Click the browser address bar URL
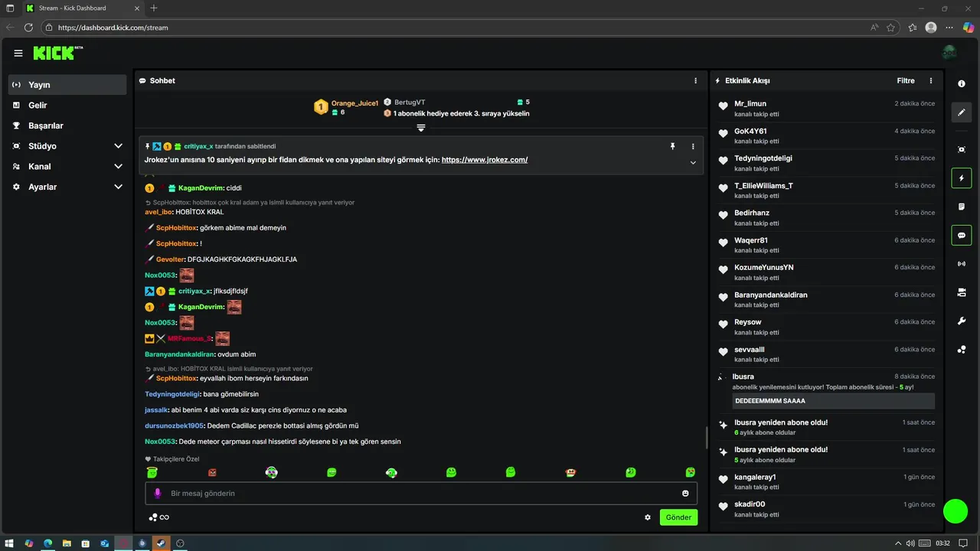Viewport: 980px width, 551px height. pos(113,28)
